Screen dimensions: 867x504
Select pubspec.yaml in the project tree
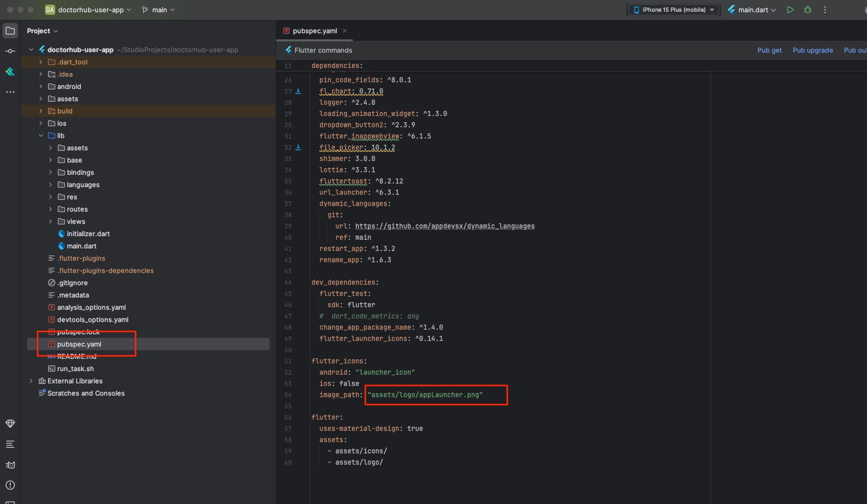click(79, 344)
